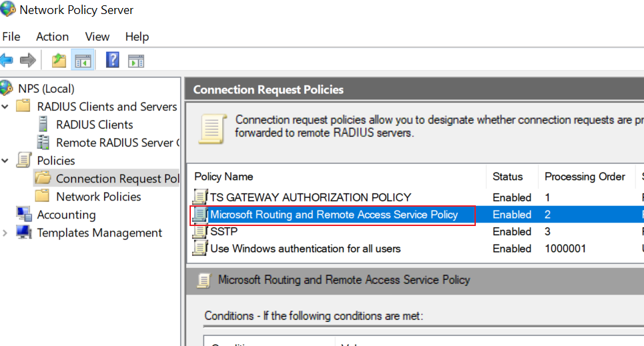The width and height of the screenshot is (644, 346).
Task: Click the Up One Level folder icon
Action: coord(59,61)
